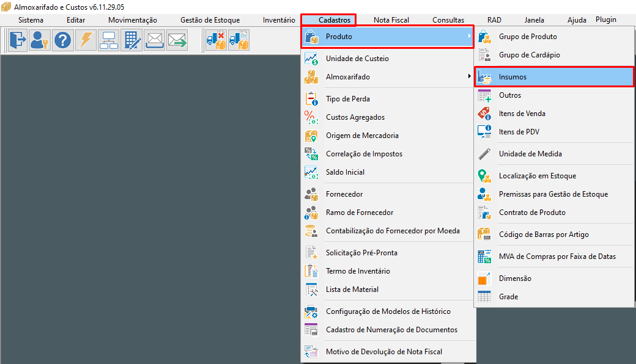The image size is (636, 364).
Task: Click the Dimensão orange square icon
Action: pos(484,278)
